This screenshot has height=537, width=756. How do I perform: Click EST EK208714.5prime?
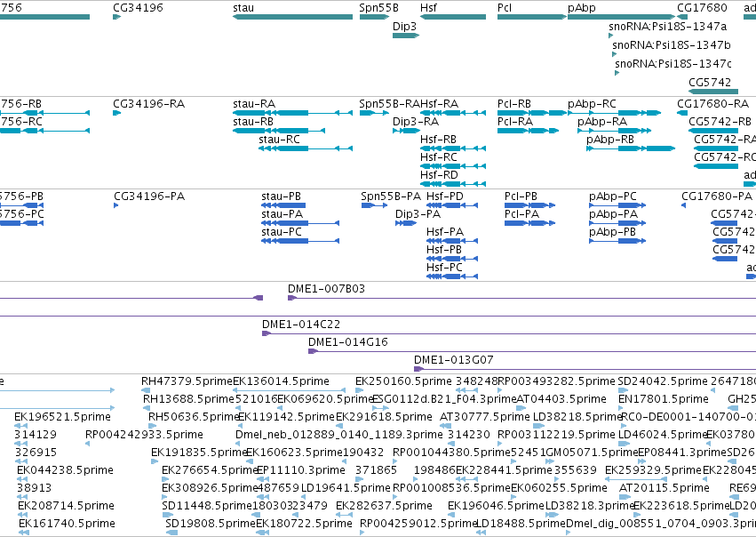click(66, 507)
